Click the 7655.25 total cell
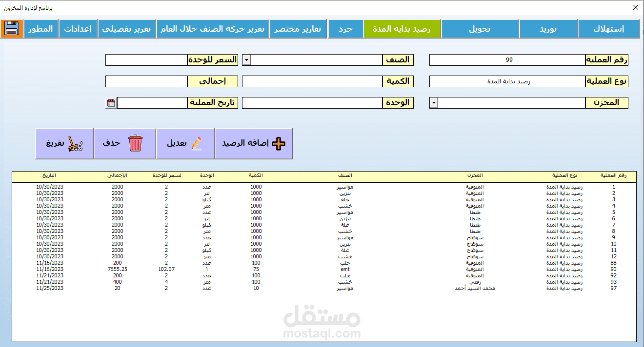Image resolution: width=644 pixels, height=347 pixels. (117, 269)
